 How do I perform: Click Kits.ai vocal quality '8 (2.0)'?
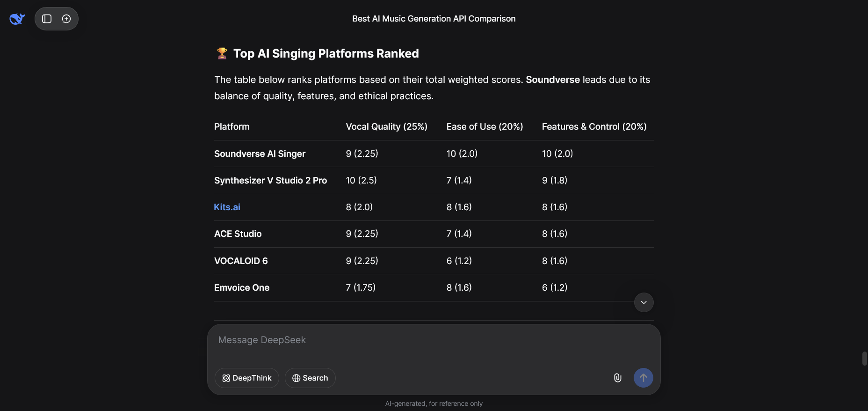360,207
